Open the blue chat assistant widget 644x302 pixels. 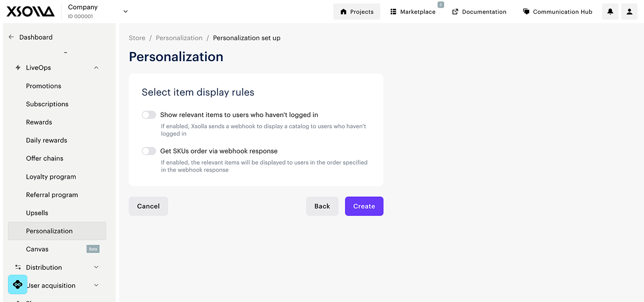tap(18, 284)
